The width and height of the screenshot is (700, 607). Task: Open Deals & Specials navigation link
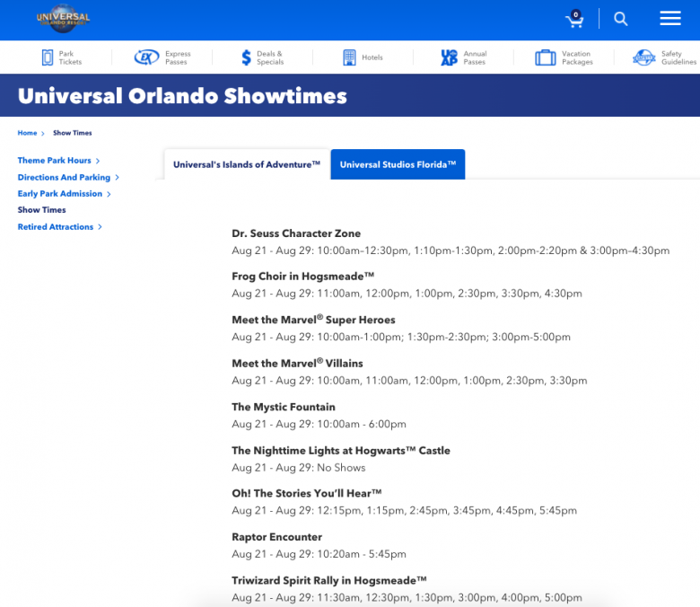click(x=270, y=57)
